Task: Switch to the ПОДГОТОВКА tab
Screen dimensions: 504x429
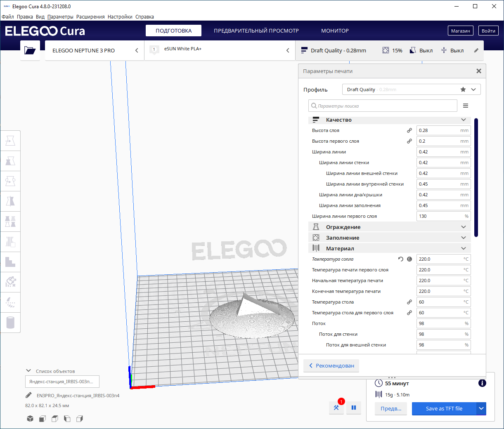Action: (x=173, y=31)
